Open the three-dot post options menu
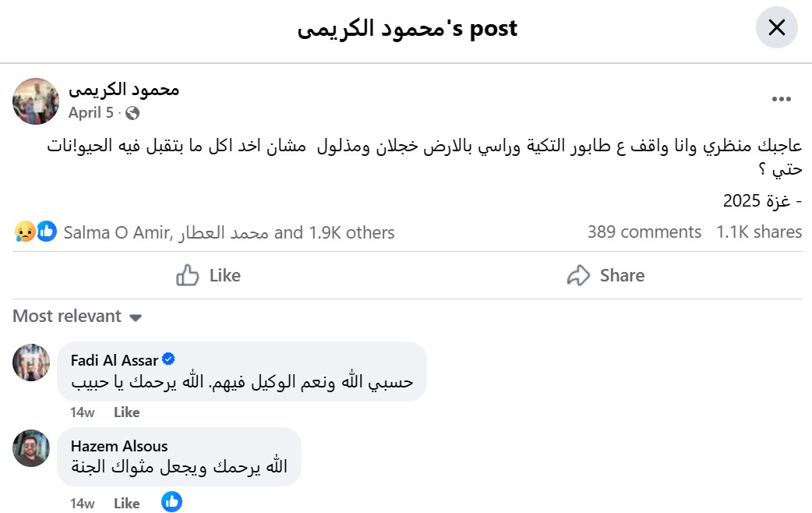812x513 pixels. pyautogui.click(x=781, y=99)
